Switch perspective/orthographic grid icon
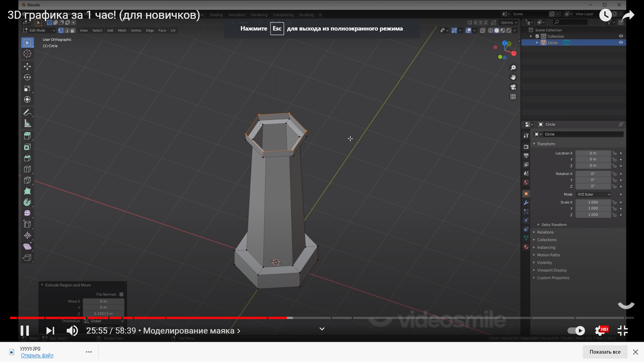Screen dimensions: 644x362 [x=513, y=97]
